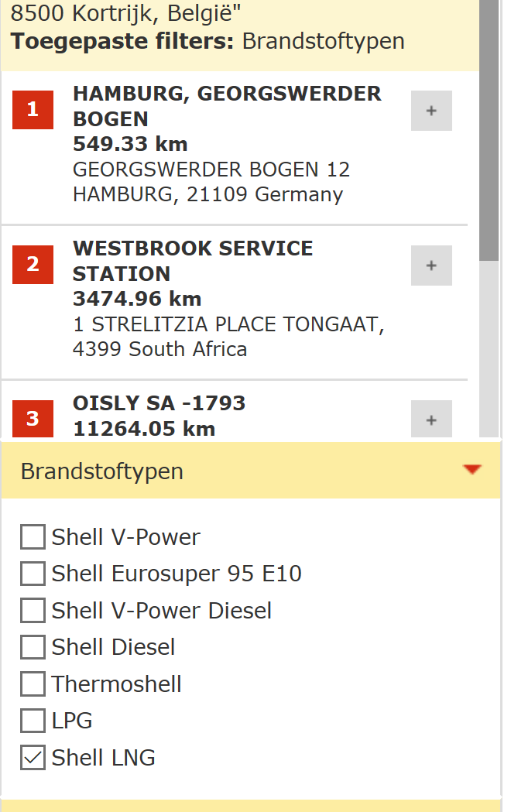Click the red number 3 marker icon
511x812 pixels.
pyautogui.click(x=33, y=419)
